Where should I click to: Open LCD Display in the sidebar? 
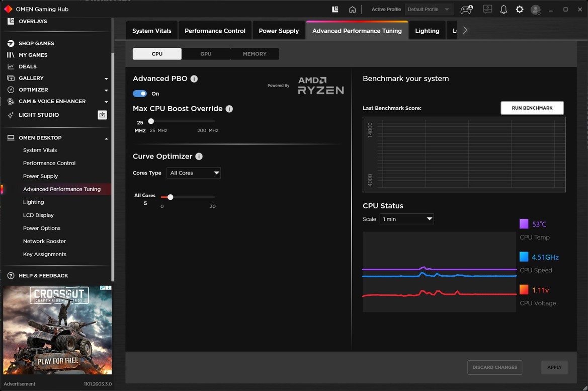pos(38,215)
